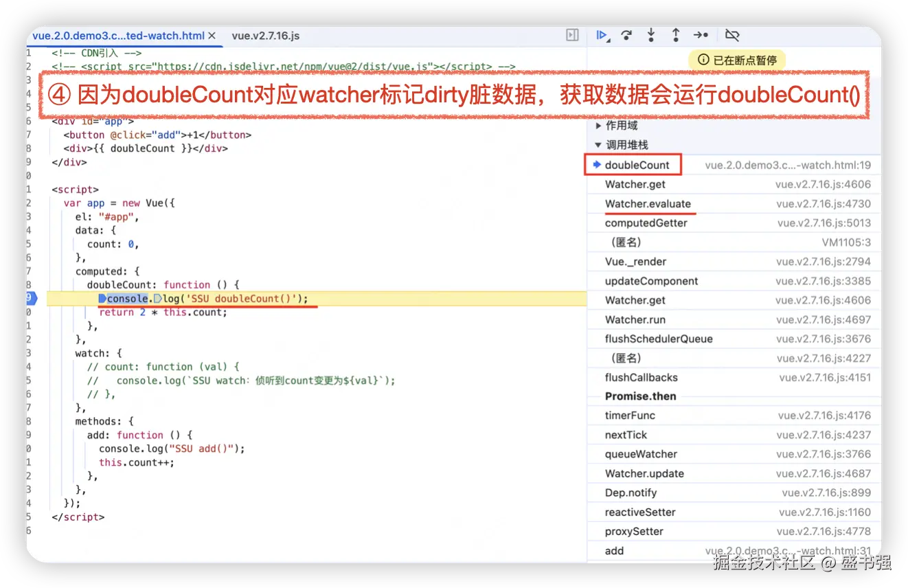Select the flushCallbacks call stack frame
908x588 pixels.
click(x=734, y=377)
